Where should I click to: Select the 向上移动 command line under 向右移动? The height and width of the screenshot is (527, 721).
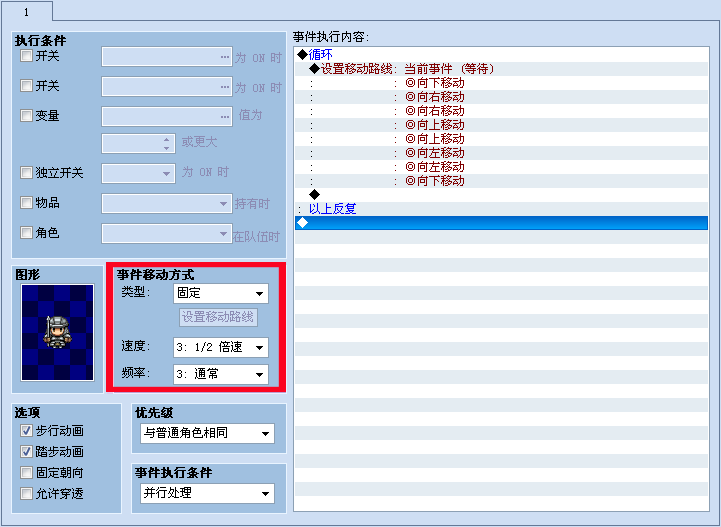pyautogui.click(x=502, y=125)
